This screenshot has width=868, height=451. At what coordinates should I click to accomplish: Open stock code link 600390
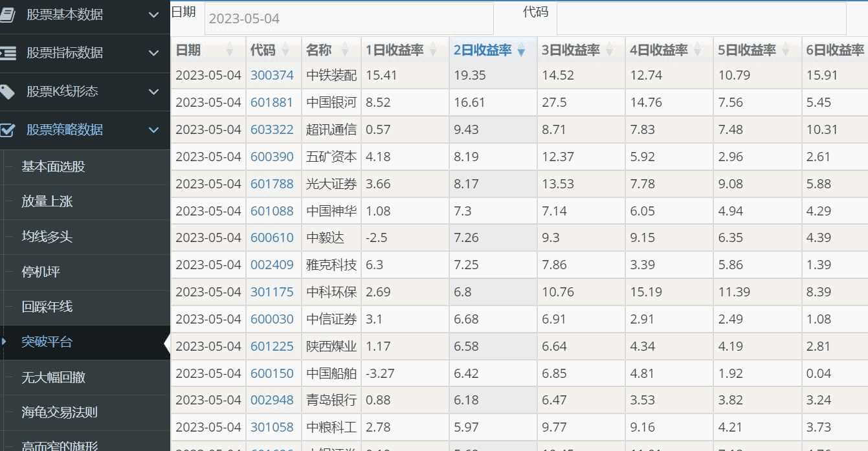click(x=272, y=157)
